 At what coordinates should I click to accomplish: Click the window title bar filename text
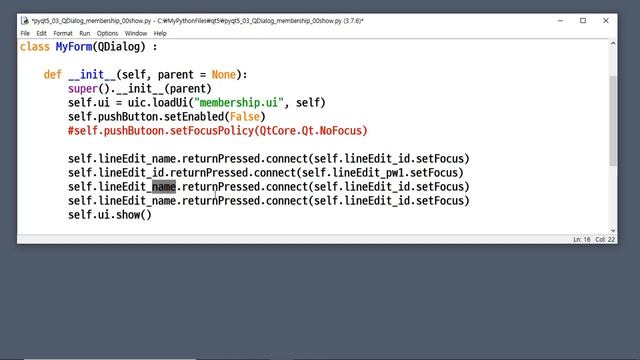(x=198, y=20)
